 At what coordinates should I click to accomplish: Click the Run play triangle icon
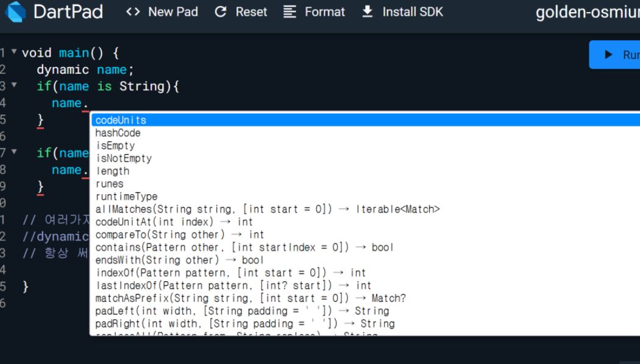[x=608, y=55]
